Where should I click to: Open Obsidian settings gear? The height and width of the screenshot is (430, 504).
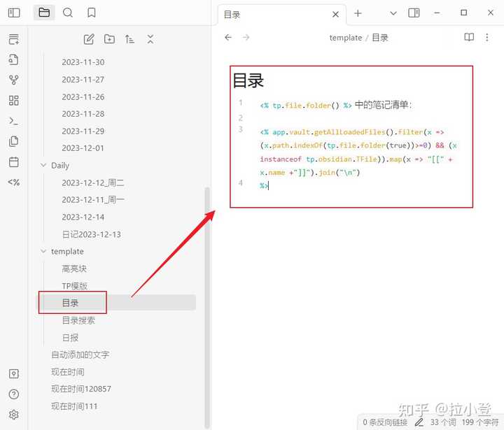tap(14, 415)
